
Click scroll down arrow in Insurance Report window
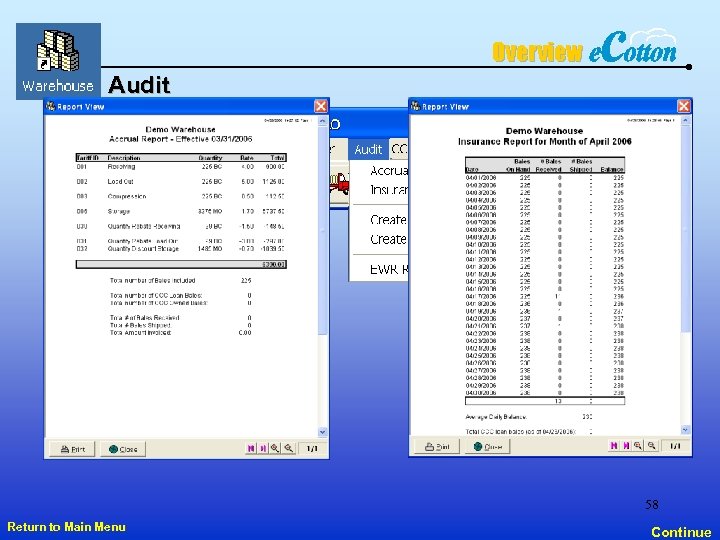[685, 430]
